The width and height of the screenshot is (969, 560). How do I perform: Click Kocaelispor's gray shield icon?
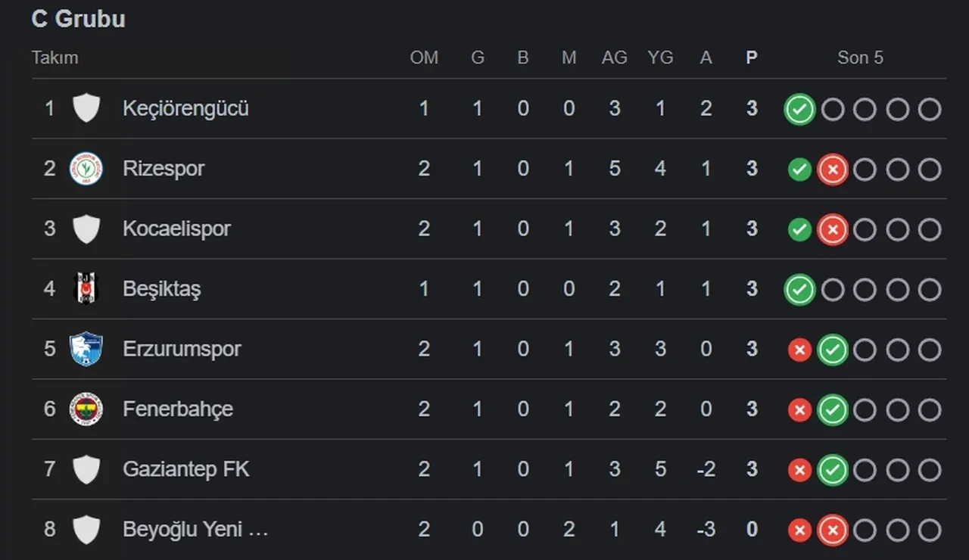click(86, 229)
